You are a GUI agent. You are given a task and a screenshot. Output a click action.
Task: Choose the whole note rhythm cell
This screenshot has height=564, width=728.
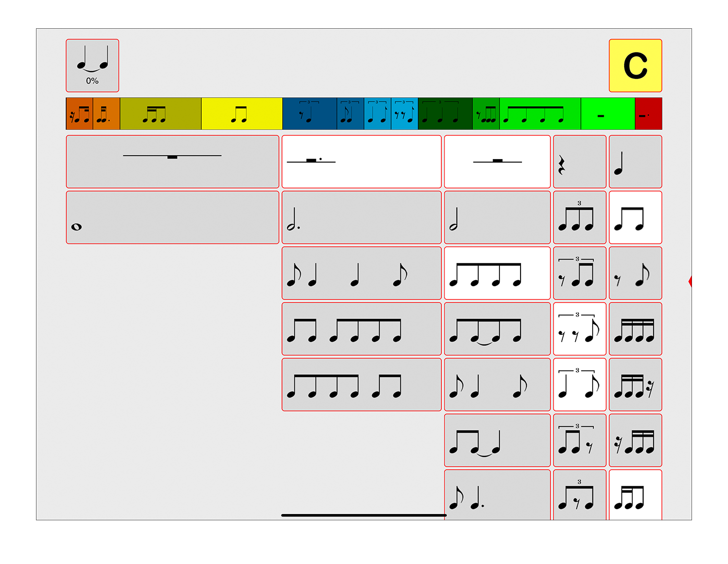172,217
